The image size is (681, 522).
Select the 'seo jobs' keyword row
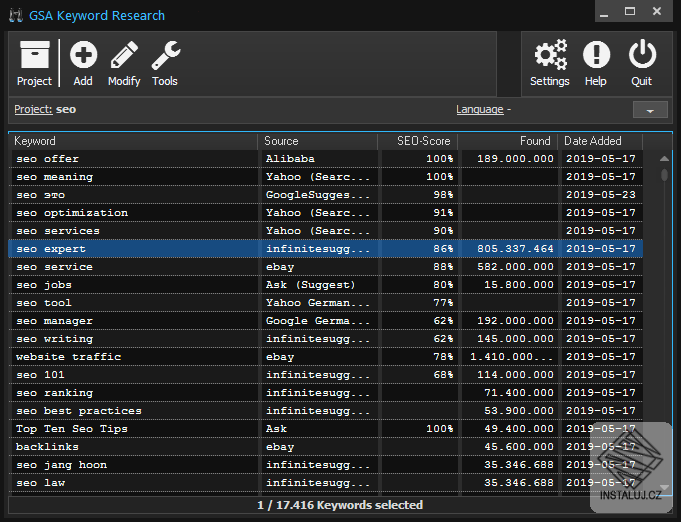coord(326,285)
